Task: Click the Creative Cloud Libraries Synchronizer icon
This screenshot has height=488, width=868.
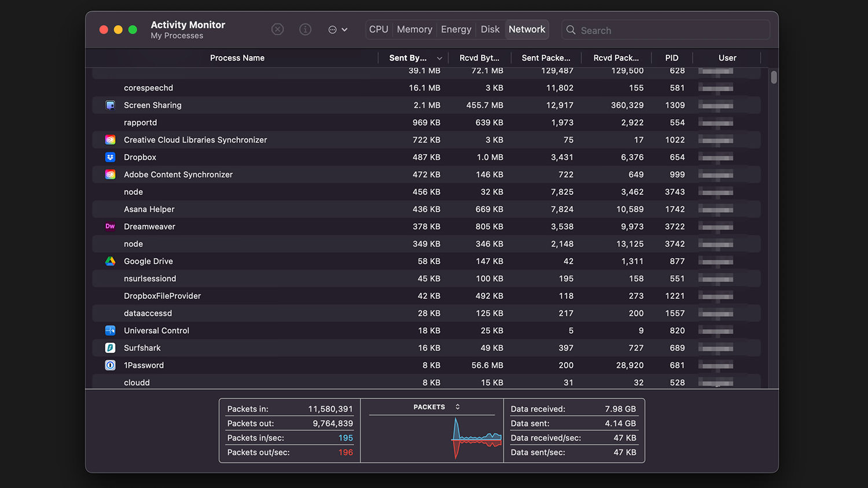Action: (110, 140)
